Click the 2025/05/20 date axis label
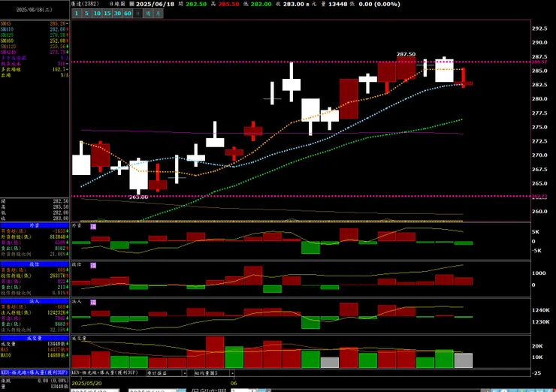Viewport: 556px width, 392px height. point(87,383)
